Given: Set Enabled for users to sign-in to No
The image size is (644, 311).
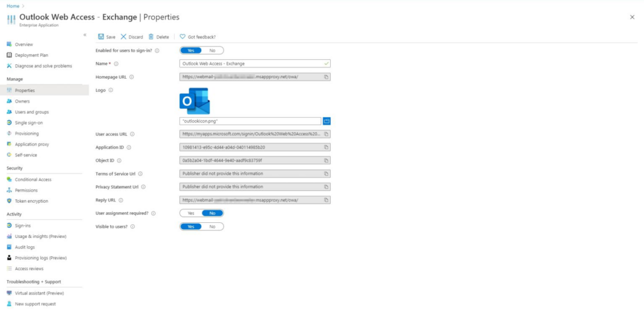Looking at the screenshot, I should 213,50.
